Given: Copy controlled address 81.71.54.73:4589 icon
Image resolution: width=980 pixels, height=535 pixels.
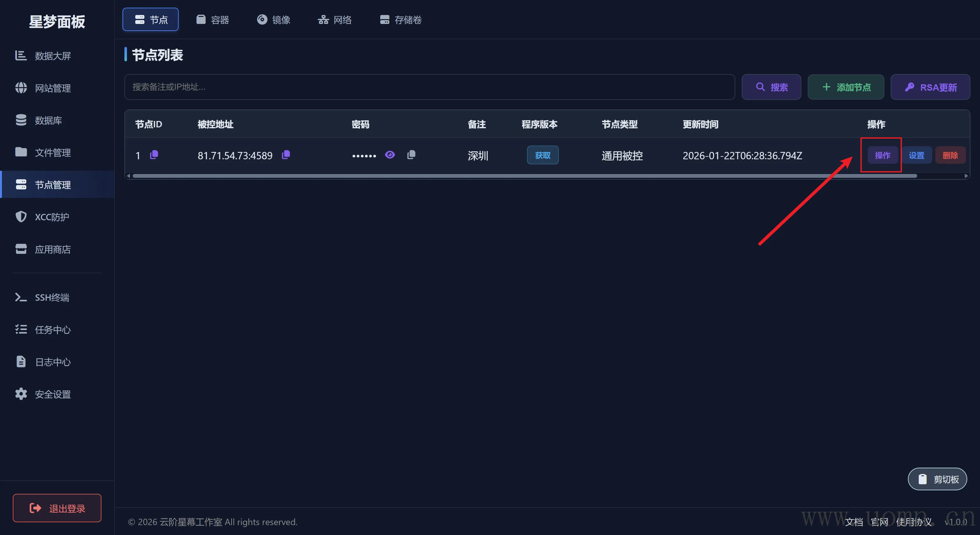Looking at the screenshot, I should click(286, 154).
